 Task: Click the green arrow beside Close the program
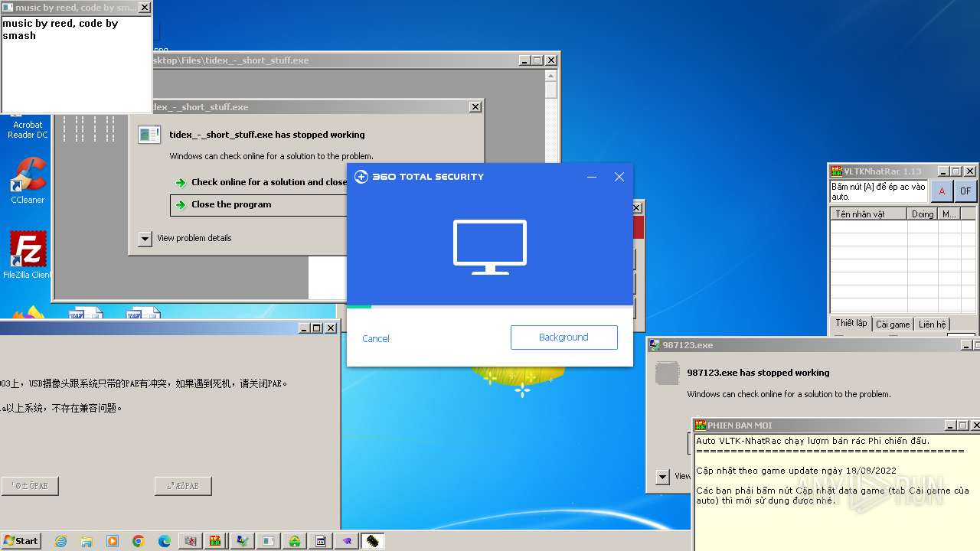pos(181,205)
